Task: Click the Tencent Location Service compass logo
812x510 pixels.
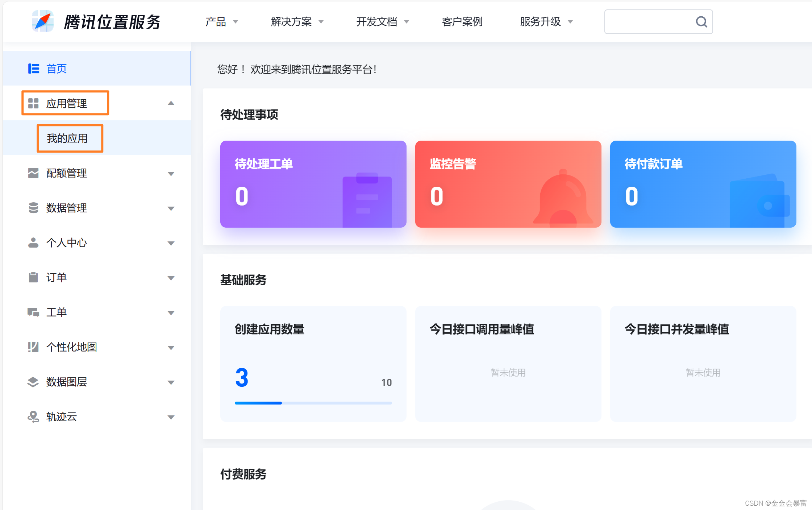Action: coord(43,21)
